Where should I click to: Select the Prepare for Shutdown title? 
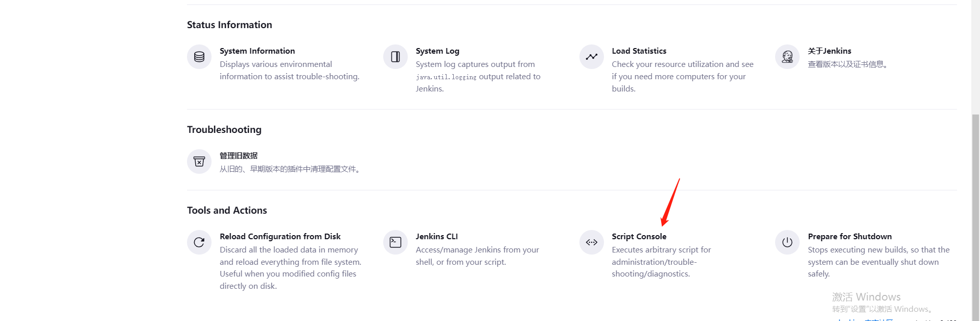(x=849, y=237)
